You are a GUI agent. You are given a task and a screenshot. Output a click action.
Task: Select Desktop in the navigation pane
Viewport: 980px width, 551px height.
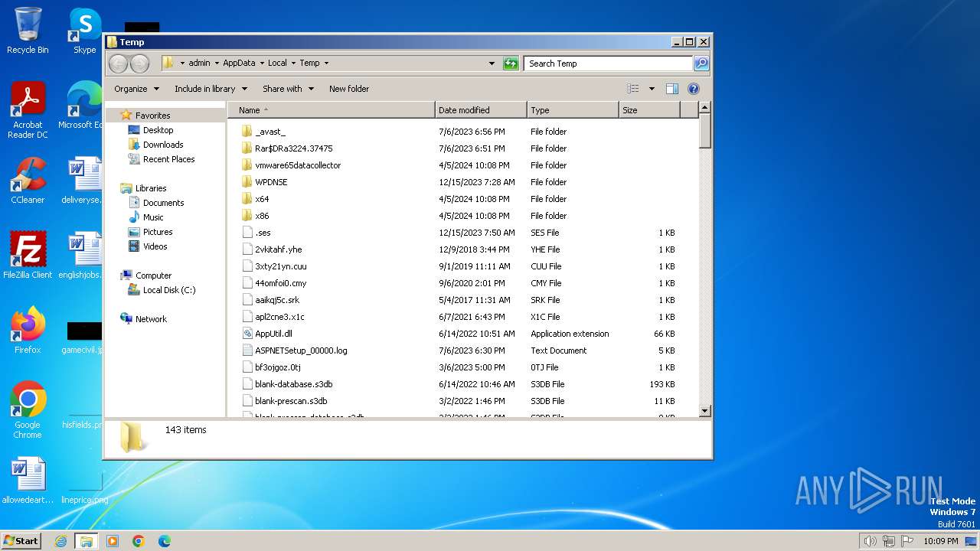pos(158,130)
